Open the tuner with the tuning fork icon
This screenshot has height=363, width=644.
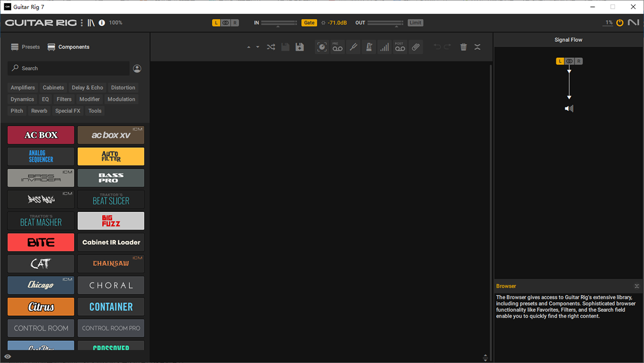click(x=353, y=47)
